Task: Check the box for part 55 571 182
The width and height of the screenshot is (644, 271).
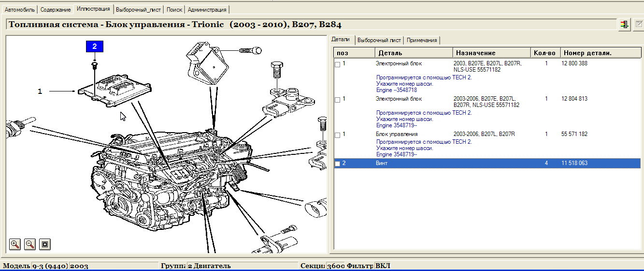Action: click(337, 135)
